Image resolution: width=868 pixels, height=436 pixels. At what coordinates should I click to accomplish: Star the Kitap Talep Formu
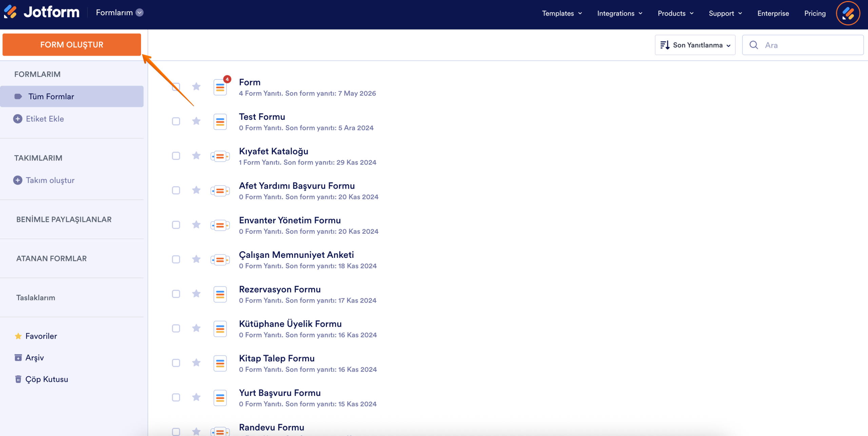pyautogui.click(x=196, y=363)
